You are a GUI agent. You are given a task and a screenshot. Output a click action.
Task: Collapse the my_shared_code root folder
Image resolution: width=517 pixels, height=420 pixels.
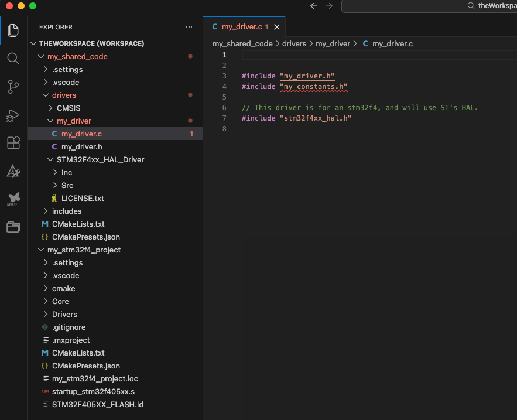[77, 56]
